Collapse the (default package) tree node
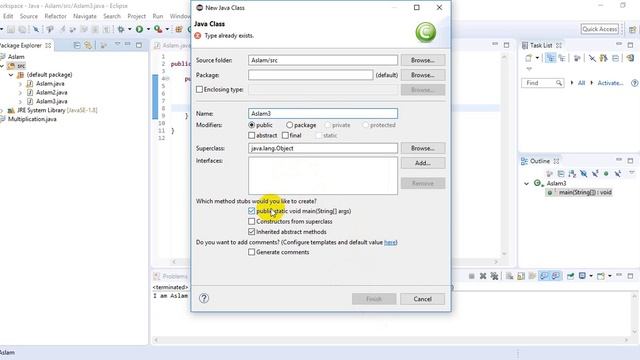The width and height of the screenshot is (640, 360). tap(11, 75)
